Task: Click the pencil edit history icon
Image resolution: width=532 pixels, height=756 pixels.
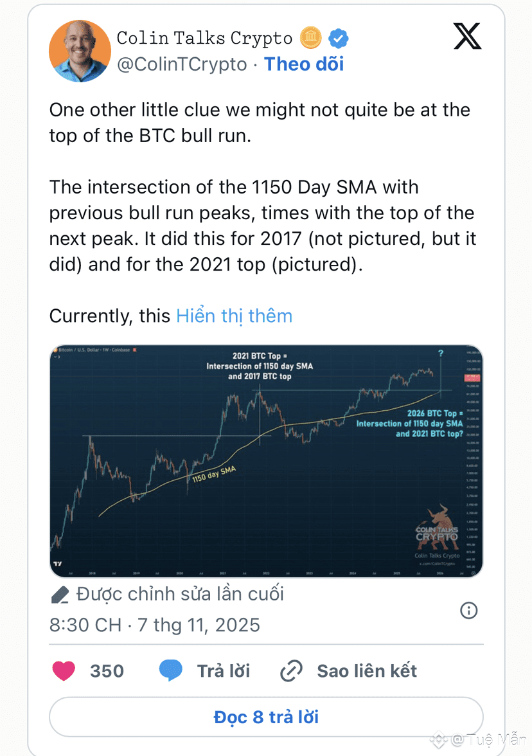Action: (x=59, y=595)
